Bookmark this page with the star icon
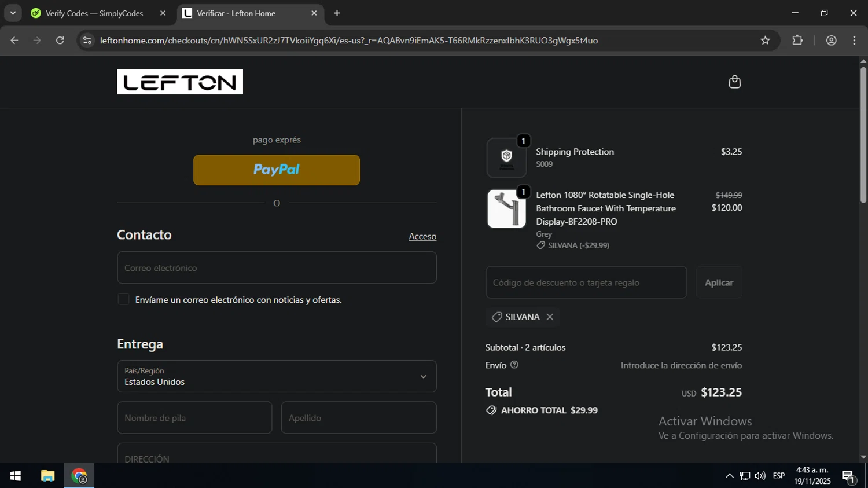This screenshot has width=868, height=488. [765, 40]
